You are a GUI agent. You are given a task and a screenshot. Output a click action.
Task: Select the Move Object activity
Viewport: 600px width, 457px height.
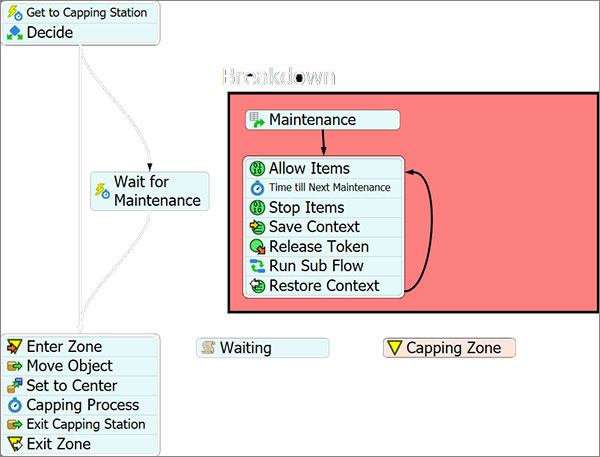pos(80,366)
